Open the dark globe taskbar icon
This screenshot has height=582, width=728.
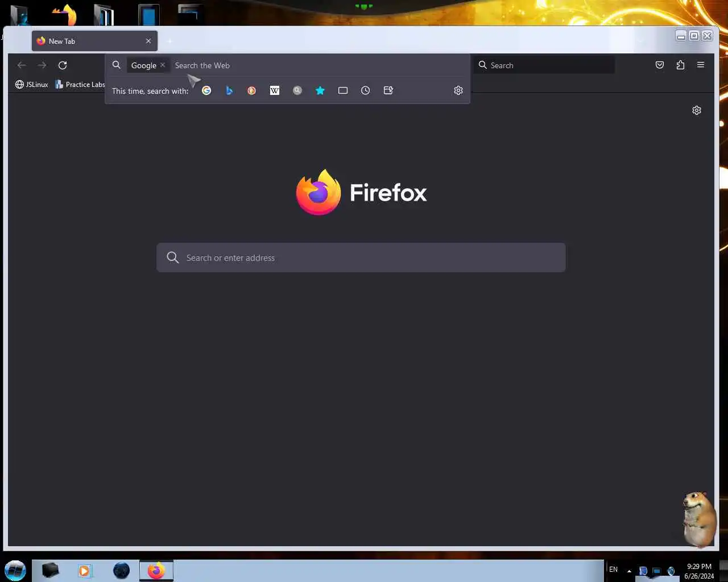(x=121, y=570)
